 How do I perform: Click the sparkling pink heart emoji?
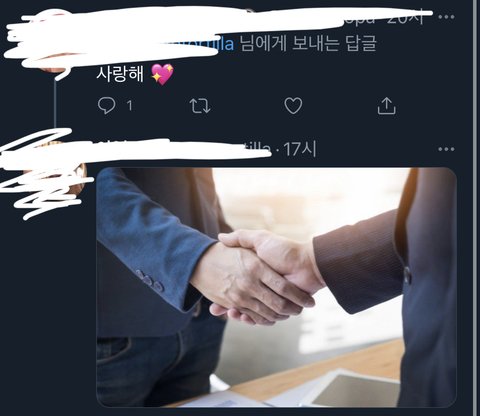(x=162, y=74)
